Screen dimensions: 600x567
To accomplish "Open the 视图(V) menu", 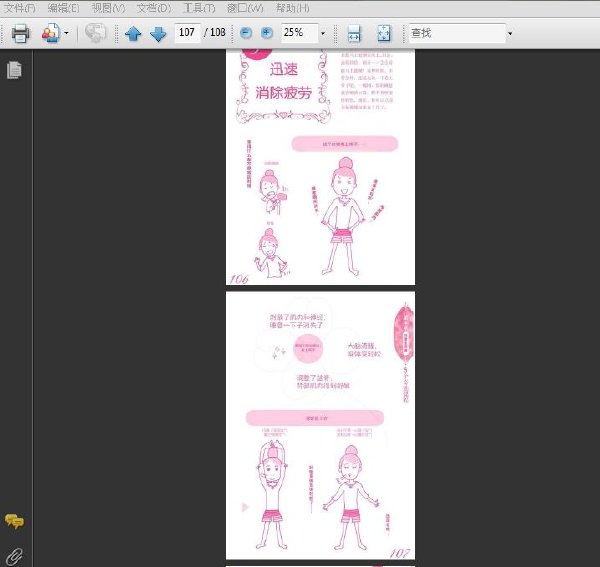I will pyautogui.click(x=108, y=8).
